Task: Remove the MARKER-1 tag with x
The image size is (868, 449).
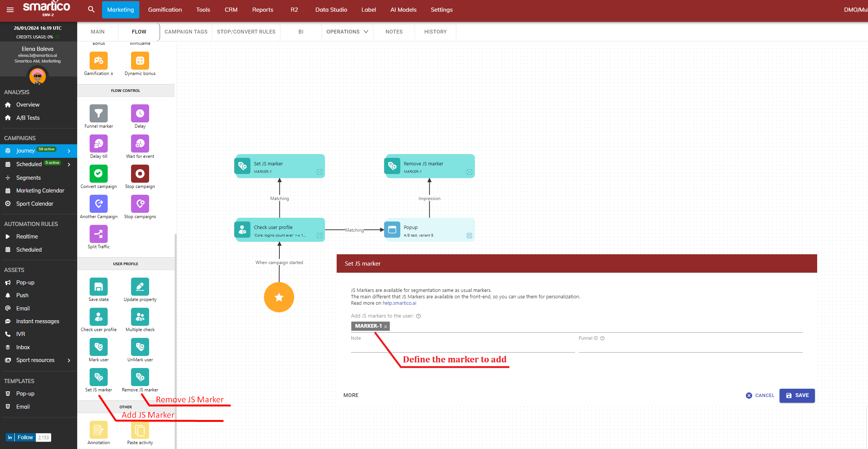Action: point(386,327)
